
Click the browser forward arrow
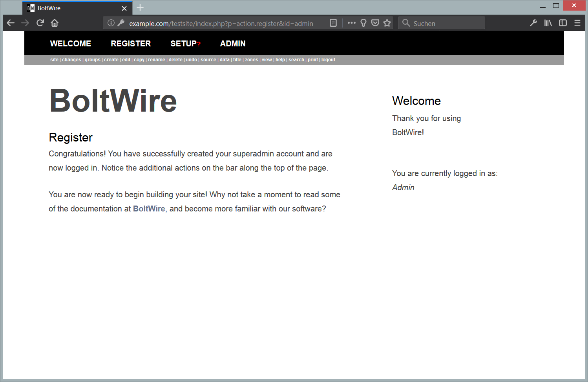25,23
